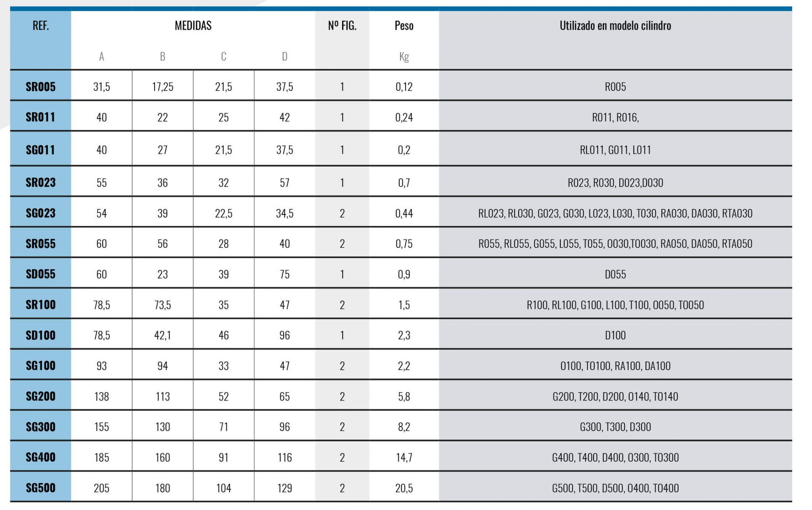This screenshot has height=510, width=812.
Task: Select the 'G300, T300, D300' cell
Action: (x=615, y=427)
